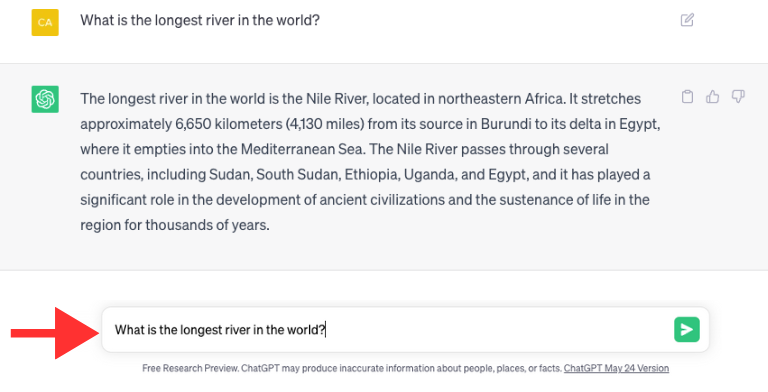Edit the user's question with pencil icon
The height and width of the screenshot is (392, 768).
[687, 20]
